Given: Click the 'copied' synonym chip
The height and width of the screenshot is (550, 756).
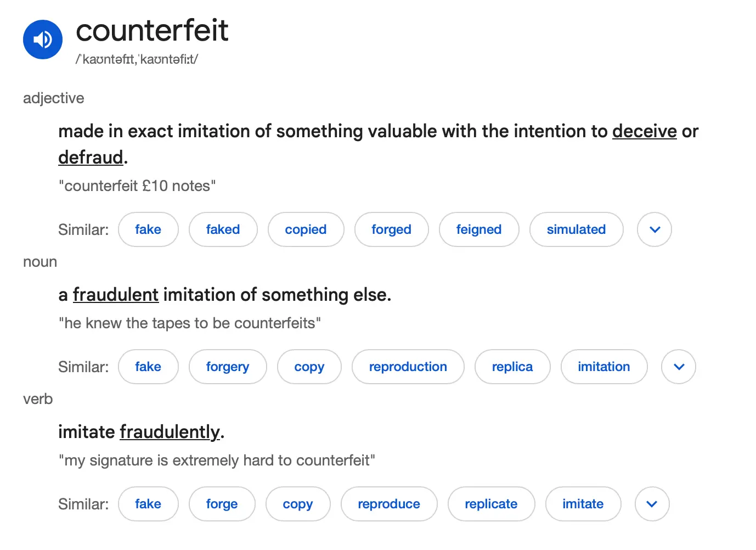Looking at the screenshot, I should pyautogui.click(x=306, y=229).
